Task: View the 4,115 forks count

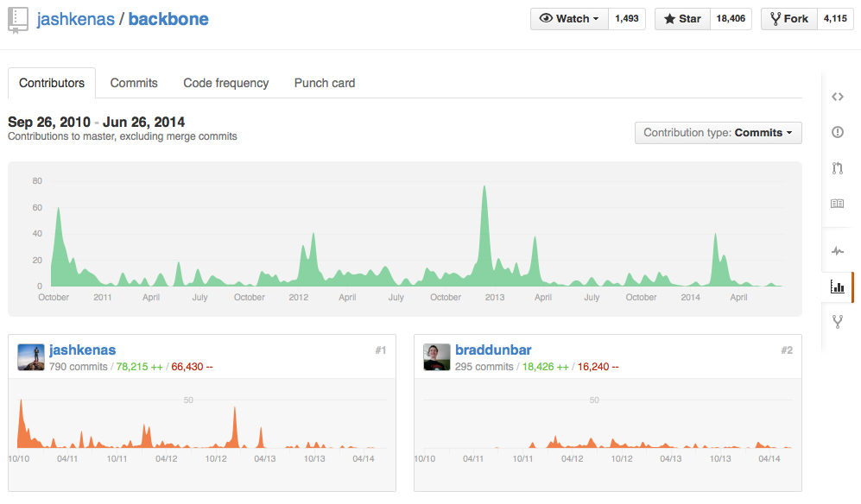Action: 835,19
